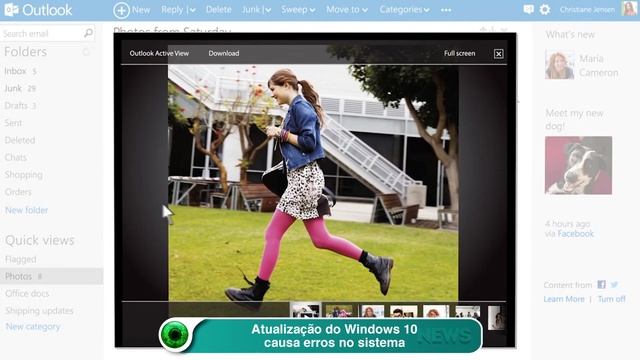Open the Categories dropdown menu
Screen dimensions: 640x360
(404, 9)
